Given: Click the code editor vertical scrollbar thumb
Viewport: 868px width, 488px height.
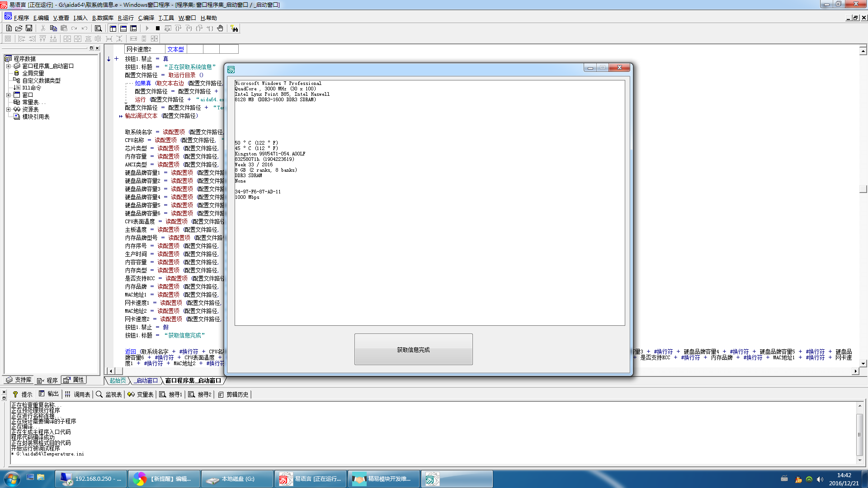Looking at the screenshot, I should 863,189.
